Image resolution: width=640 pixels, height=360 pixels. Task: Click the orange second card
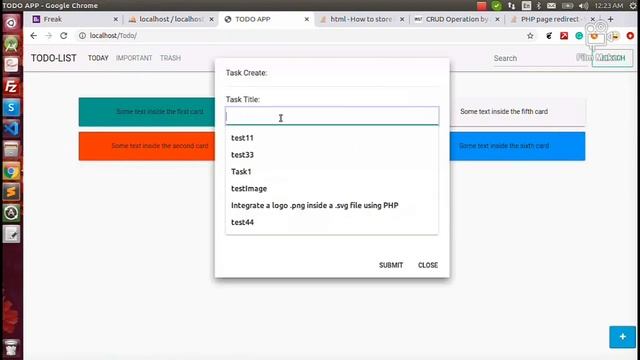click(x=147, y=146)
